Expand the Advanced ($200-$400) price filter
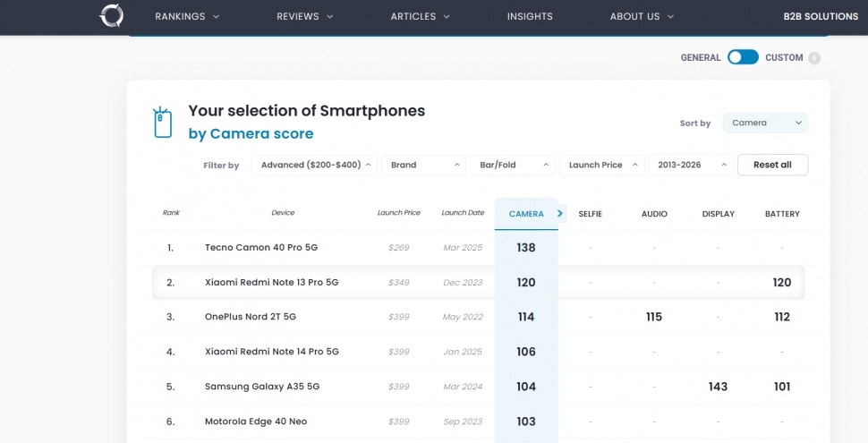This screenshot has width=868, height=443. click(x=314, y=165)
